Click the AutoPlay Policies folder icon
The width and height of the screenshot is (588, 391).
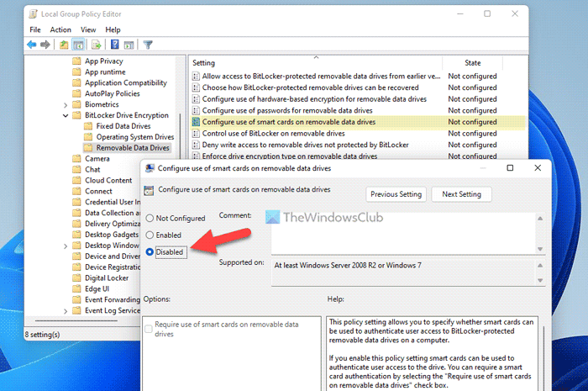click(77, 93)
